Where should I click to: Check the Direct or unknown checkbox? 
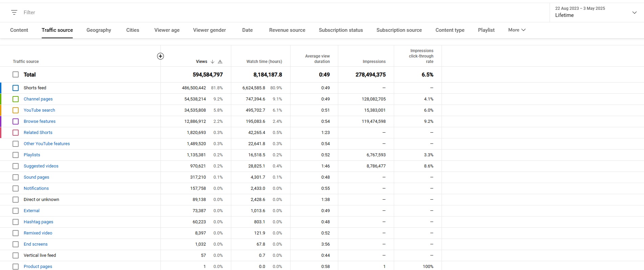coord(16,200)
